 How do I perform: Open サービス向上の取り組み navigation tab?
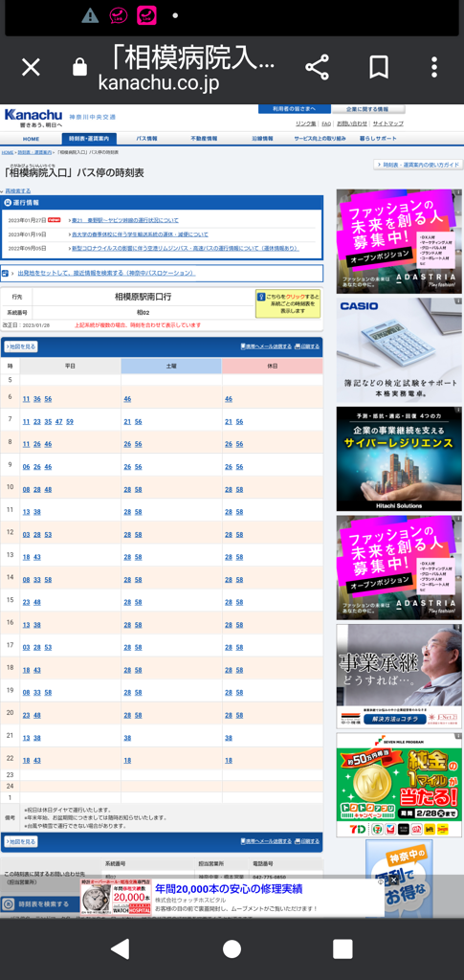[320, 139]
